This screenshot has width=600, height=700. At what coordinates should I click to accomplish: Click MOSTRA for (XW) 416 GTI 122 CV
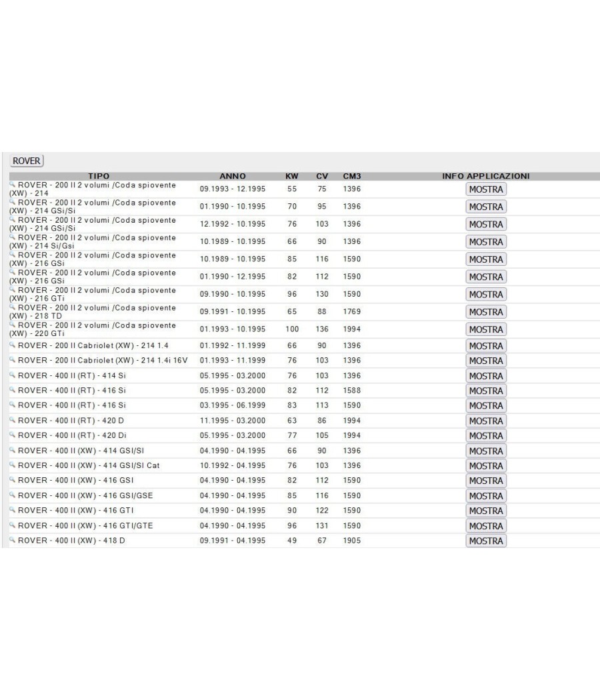[486, 511]
